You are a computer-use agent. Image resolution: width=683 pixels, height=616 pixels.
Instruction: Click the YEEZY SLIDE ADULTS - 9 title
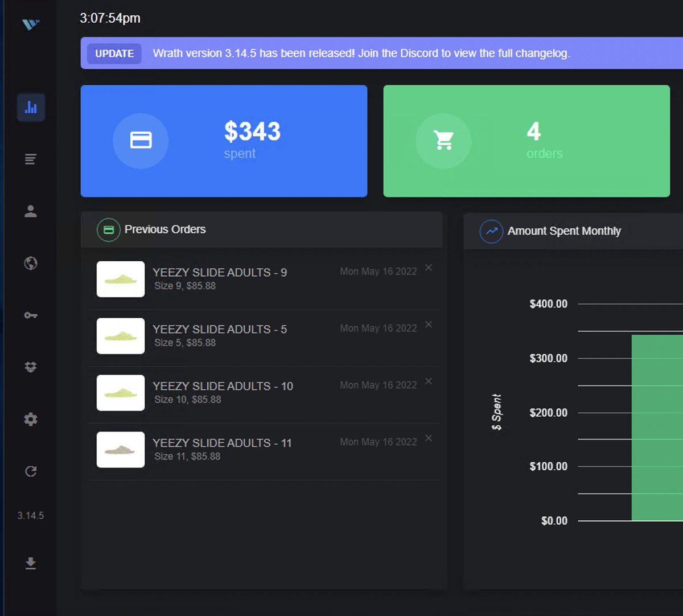point(220,273)
